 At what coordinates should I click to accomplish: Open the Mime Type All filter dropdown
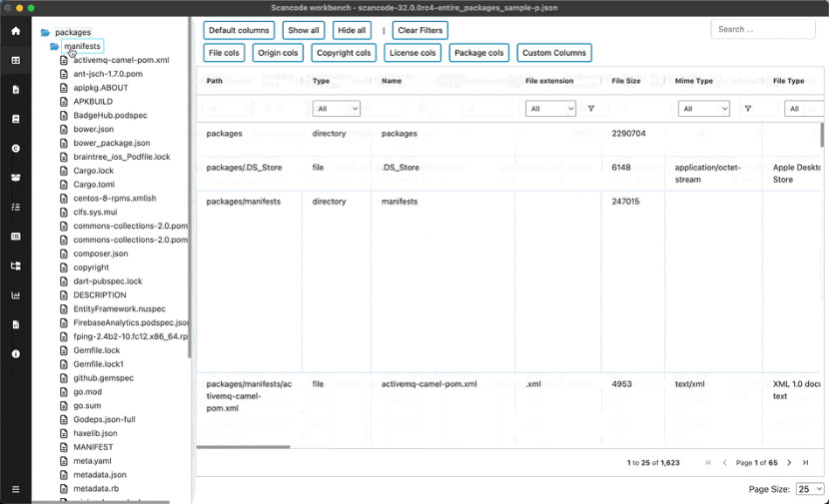(704, 109)
